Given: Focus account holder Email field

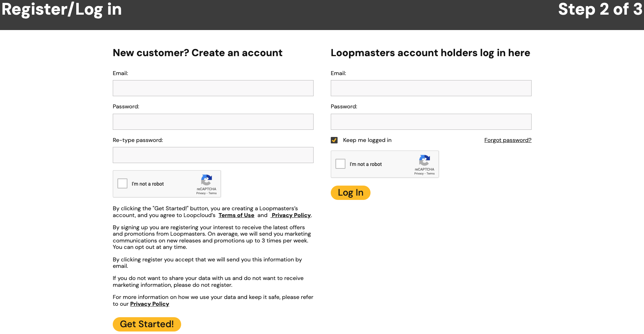Looking at the screenshot, I should coord(431,88).
